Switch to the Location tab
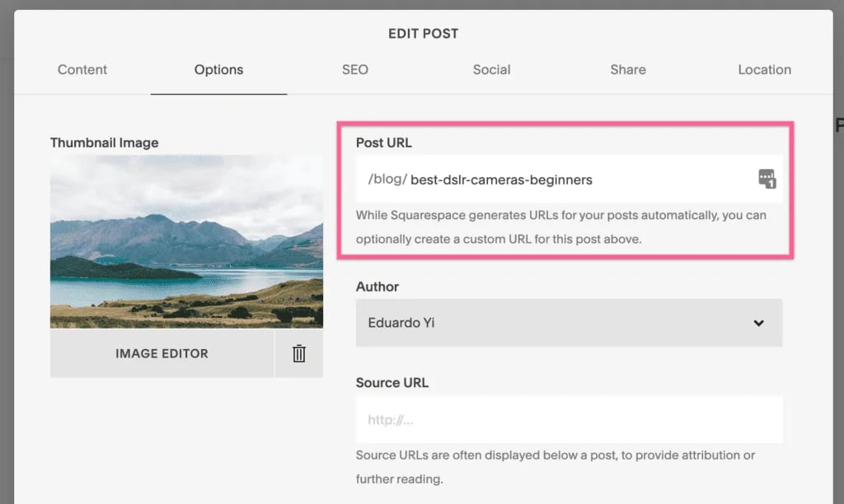844x504 pixels. click(764, 70)
